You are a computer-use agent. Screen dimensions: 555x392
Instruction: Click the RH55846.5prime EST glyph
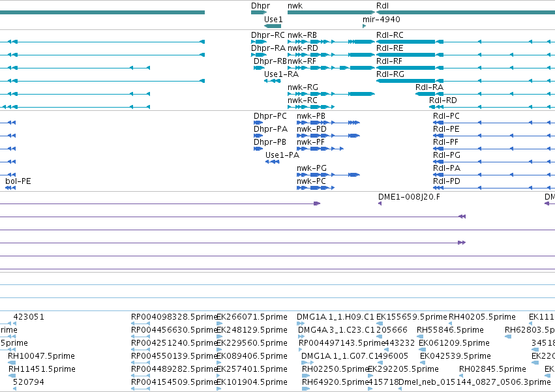pos(420,337)
